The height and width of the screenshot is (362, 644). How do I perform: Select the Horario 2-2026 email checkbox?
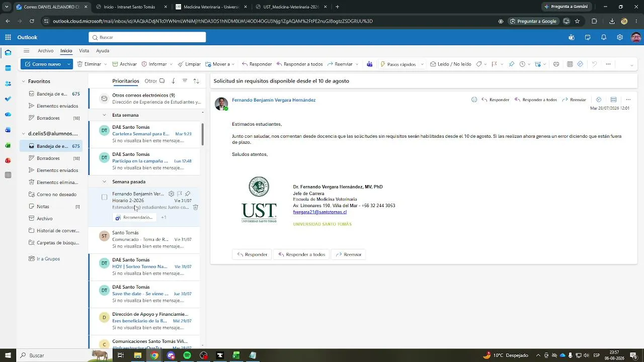click(x=104, y=197)
